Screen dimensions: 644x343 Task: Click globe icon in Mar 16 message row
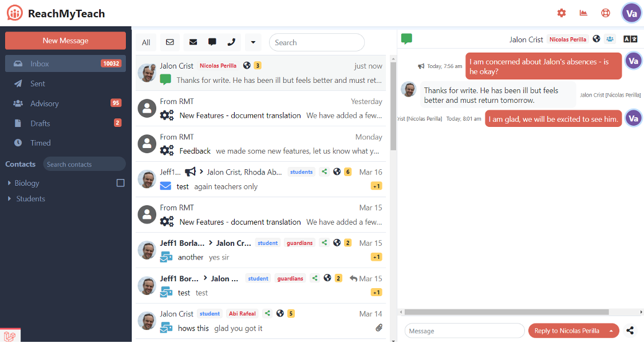pyautogui.click(x=337, y=171)
